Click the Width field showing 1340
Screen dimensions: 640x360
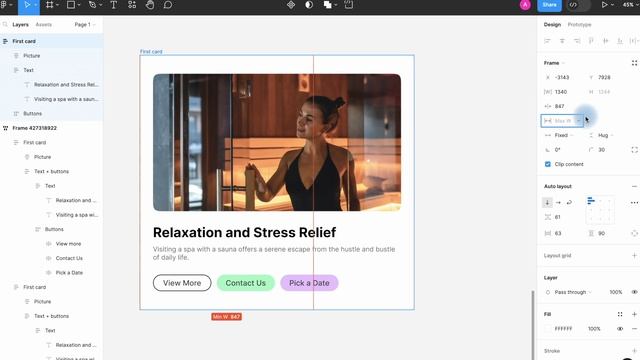(562, 92)
